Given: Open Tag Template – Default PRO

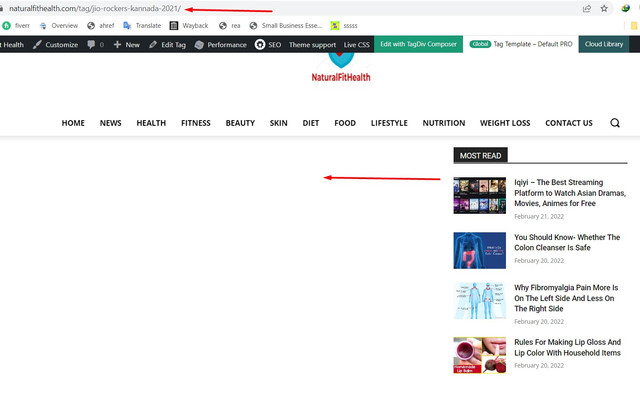Looking at the screenshot, I should pos(521,44).
